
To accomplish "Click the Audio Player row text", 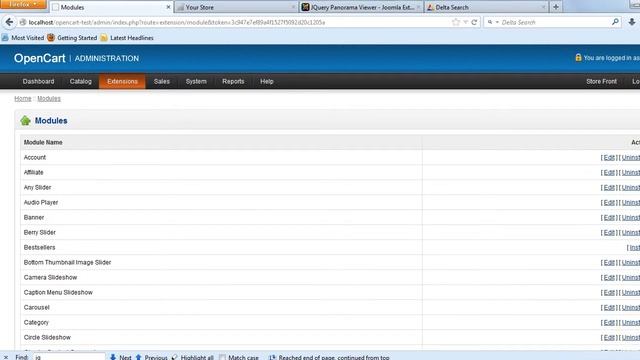I will 41,202.
